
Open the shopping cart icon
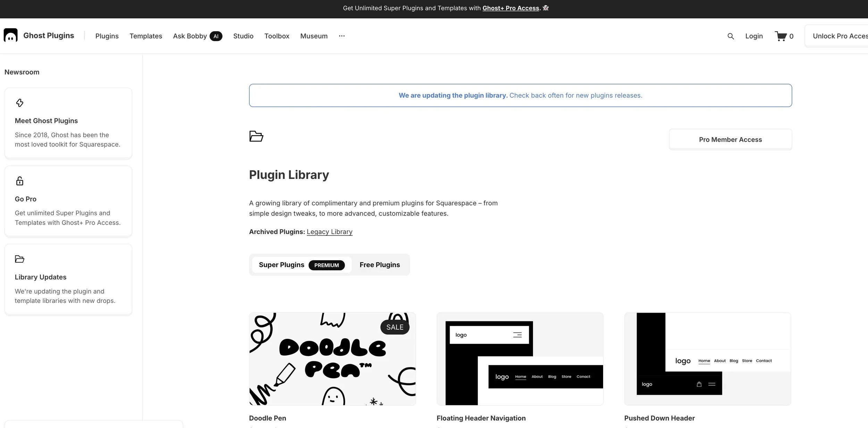[x=781, y=36]
